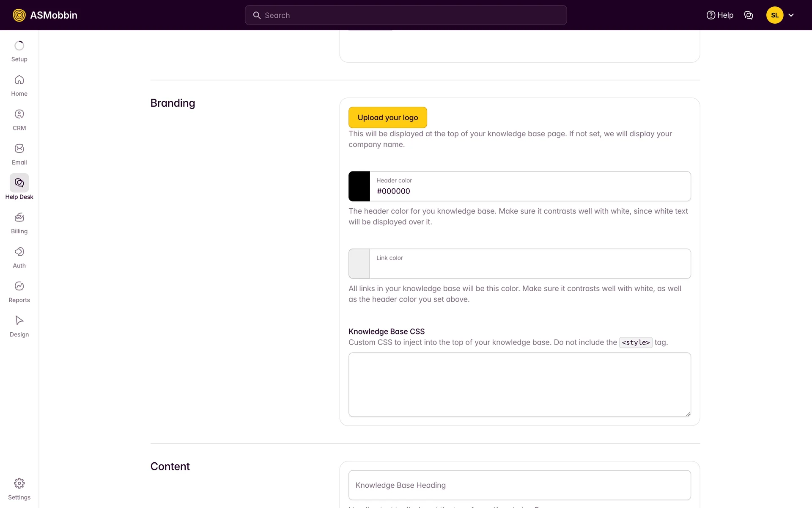
Task: Click the ASMobbin logo
Action: [45, 15]
